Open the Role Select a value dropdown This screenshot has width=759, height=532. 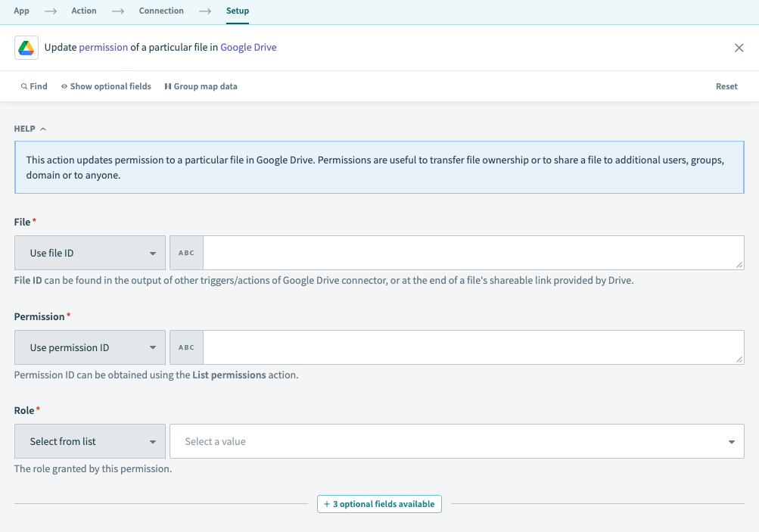click(x=457, y=441)
